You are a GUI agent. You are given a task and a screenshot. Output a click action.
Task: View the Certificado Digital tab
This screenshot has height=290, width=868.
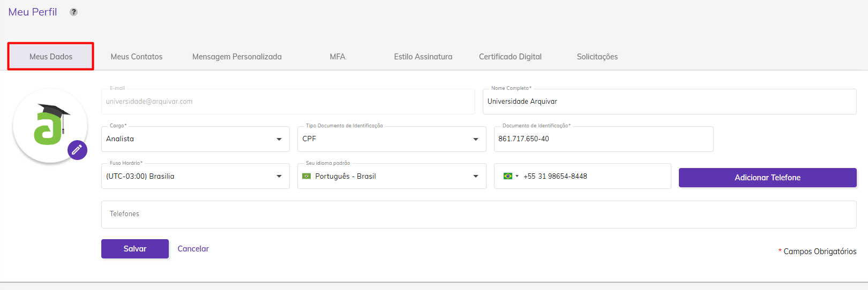[510, 57]
